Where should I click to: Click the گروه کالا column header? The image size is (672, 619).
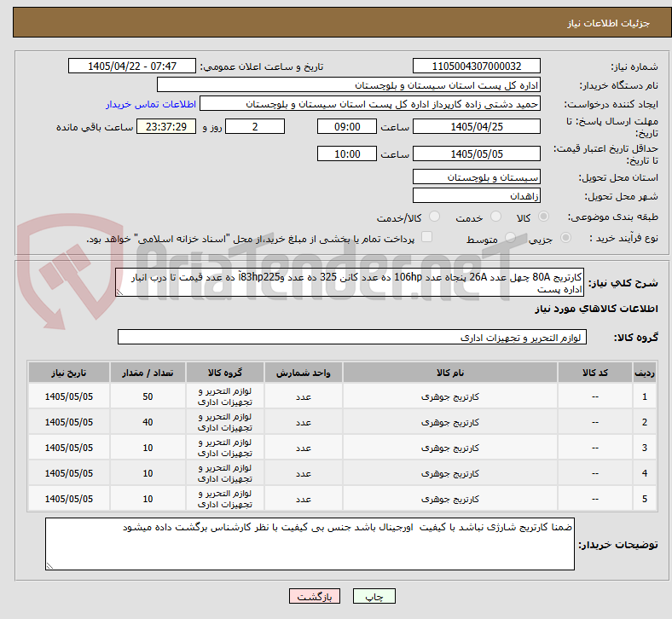tap(225, 373)
